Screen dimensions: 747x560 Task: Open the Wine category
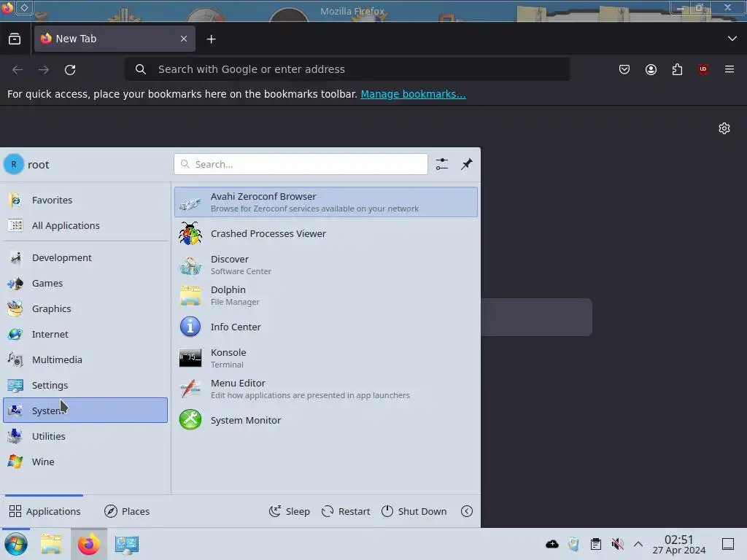85,462
